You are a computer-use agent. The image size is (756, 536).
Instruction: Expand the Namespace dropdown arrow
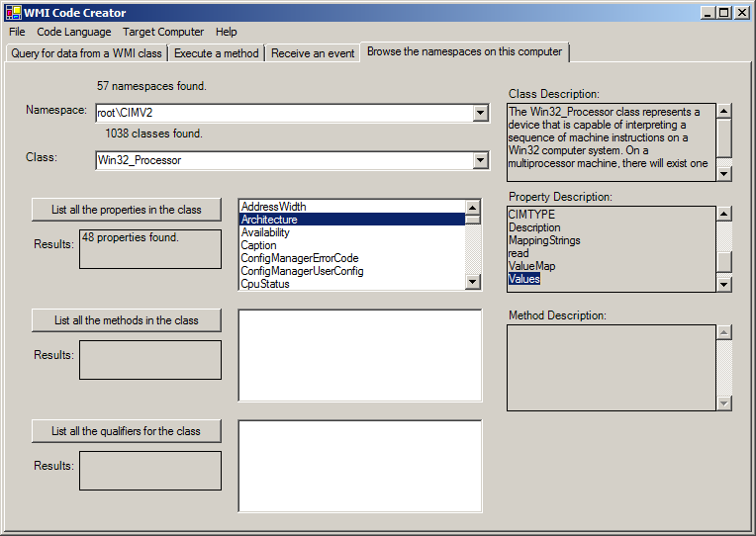[x=480, y=114]
